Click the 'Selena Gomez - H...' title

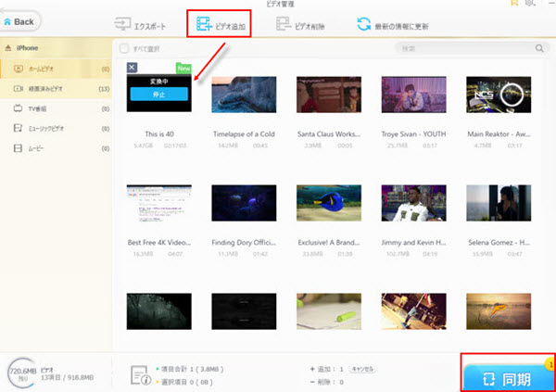coord(499,243)
